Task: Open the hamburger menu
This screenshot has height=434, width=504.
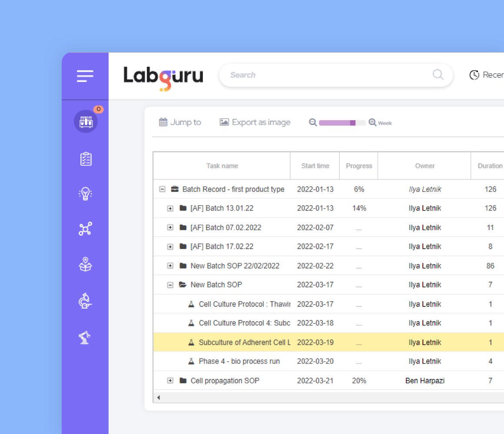Action: [x=85, y=76]
